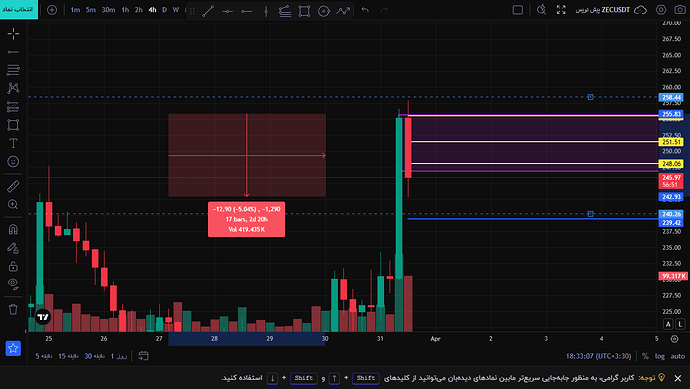Switch to the W weekly timeframe
Viewport: 690px width, 389px height.
[176, 10]
